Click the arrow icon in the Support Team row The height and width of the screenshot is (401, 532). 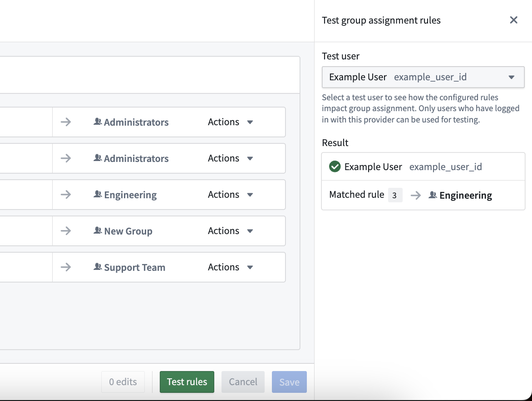[x=66, y=267]
